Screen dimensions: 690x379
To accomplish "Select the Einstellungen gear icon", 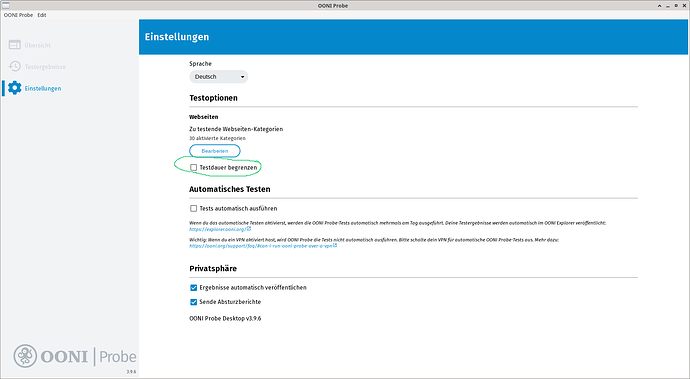I will pos(15,88).
